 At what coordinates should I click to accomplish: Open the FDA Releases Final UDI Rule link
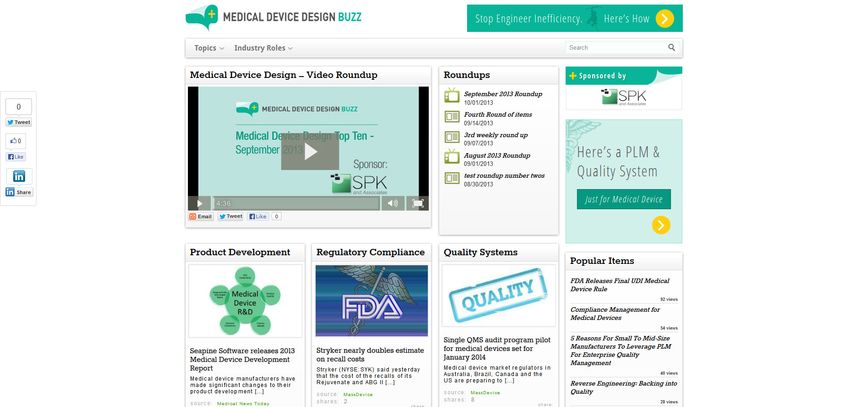619,285
